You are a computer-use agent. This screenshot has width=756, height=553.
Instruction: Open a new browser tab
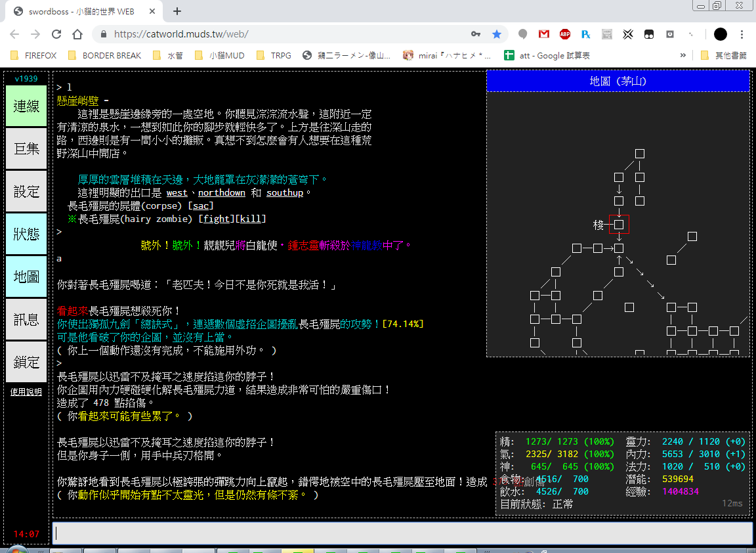coord(177,11)
